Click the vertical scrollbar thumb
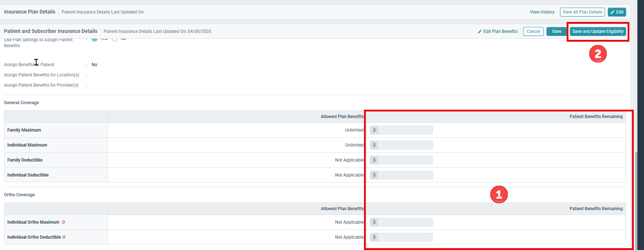Screen dimensions: 644x250 pyautogui.click(x=637, y=200)
